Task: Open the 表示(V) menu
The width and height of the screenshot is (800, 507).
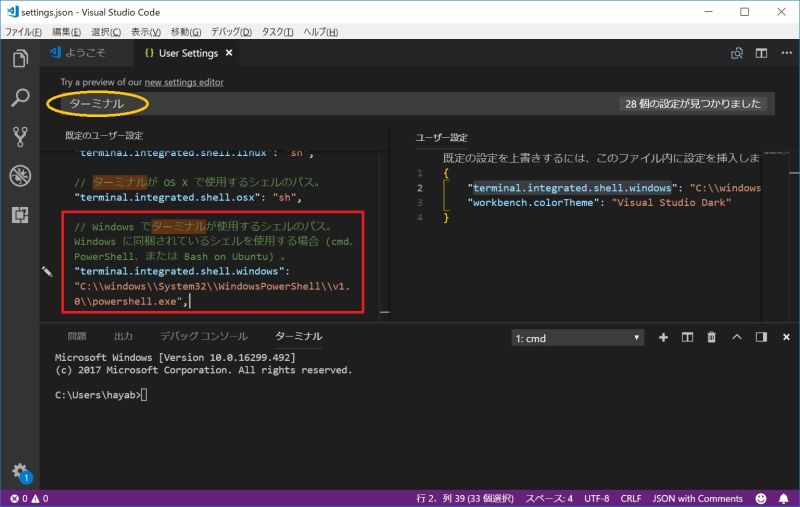Action: [x=146, y=32]
